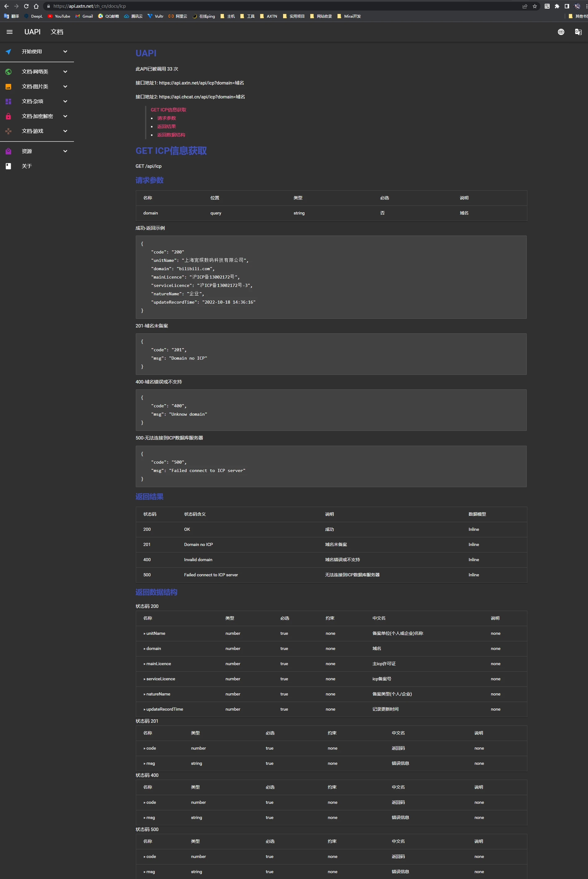Viewport: 588px width, 879px height.
Task: Bookmark this page with star icon
Action: 535,6
